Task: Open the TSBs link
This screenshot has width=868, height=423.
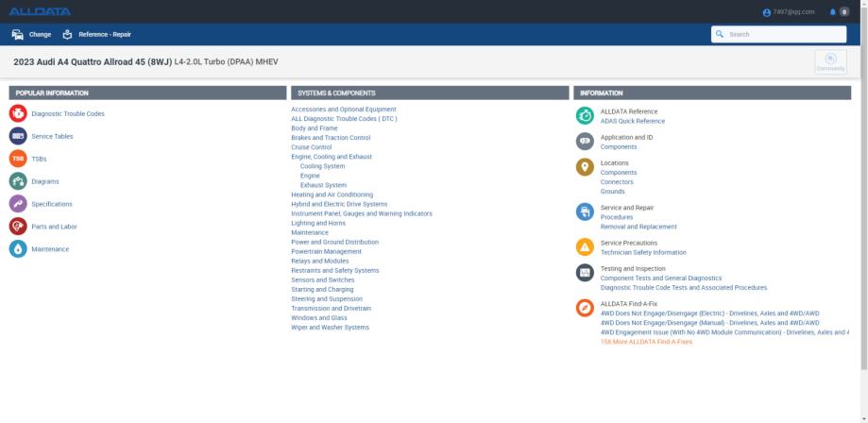Action: pyautogui.click(x=39, y=160)
